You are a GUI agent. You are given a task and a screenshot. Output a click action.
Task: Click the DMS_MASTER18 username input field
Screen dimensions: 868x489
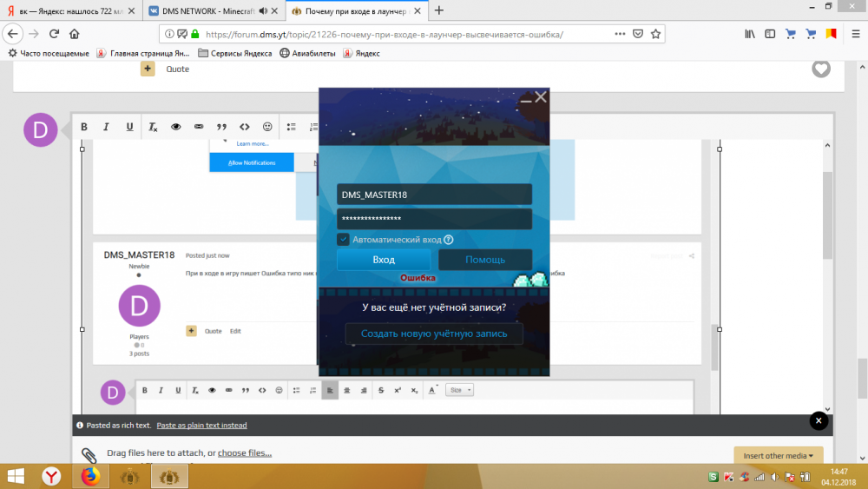point(434,195)
